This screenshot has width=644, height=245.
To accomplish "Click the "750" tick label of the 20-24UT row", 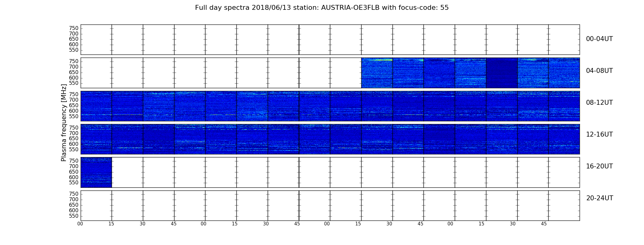I will [74, 194].
